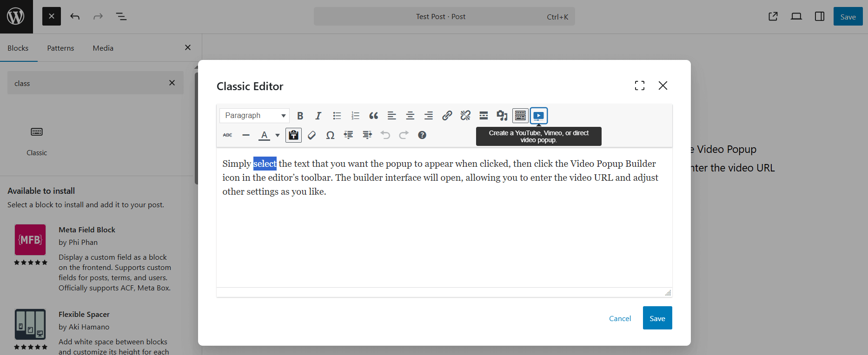The image size is (868, 355).
Task: Insert a blockquote in Classic Editor
Action: pos(373,116)
